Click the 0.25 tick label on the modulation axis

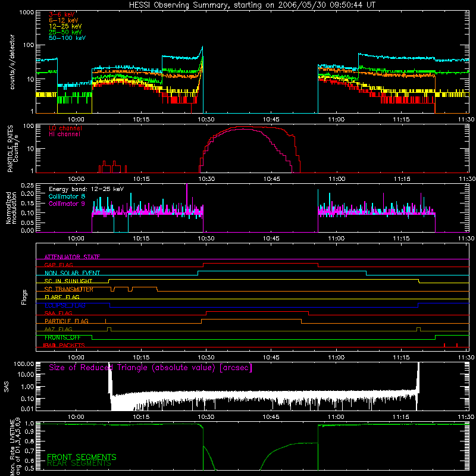click(x=27, y=185)
